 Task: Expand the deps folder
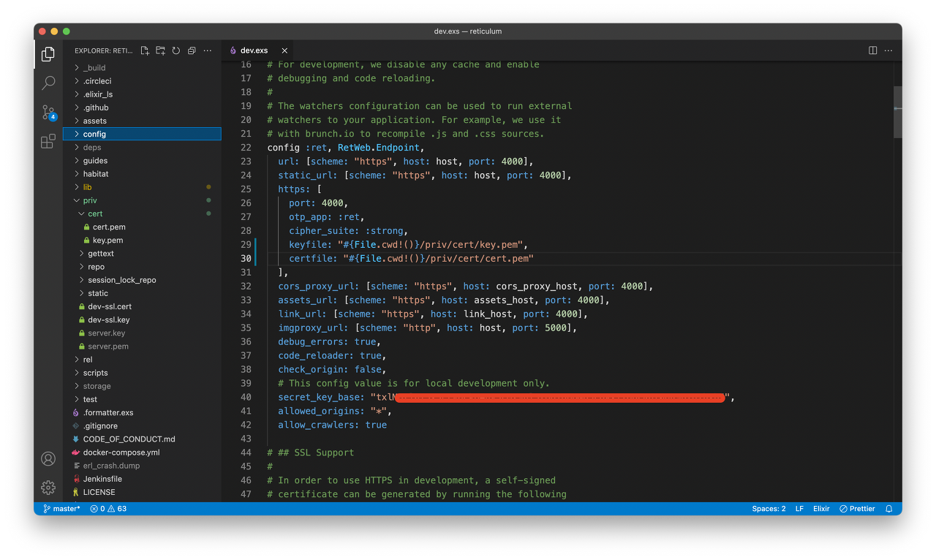point(142,147)
